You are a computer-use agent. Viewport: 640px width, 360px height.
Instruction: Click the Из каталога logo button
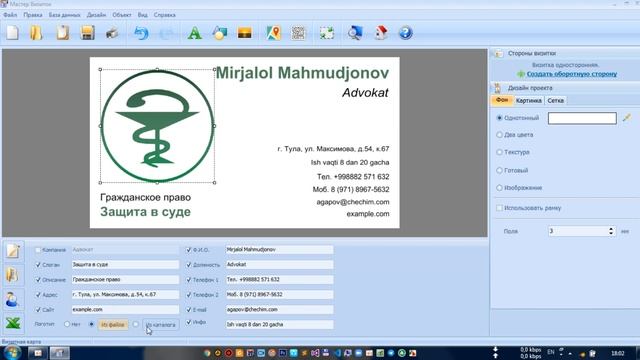coord(160,325)
